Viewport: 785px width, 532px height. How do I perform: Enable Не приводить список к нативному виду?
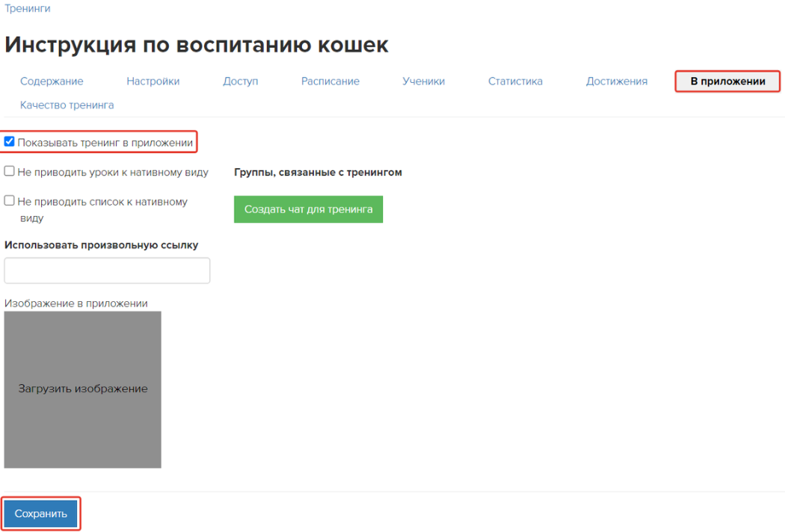pos(9,201)
